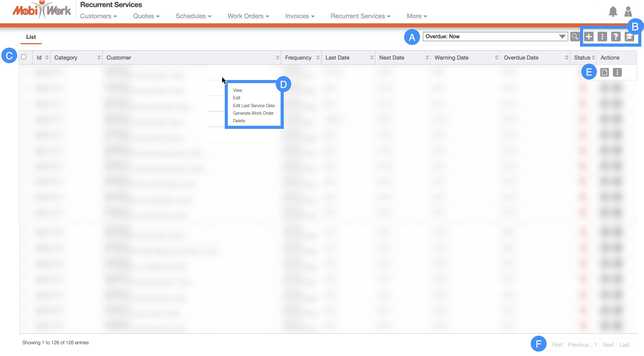Choose Generate Work Order from context menu

coord(253,113)
